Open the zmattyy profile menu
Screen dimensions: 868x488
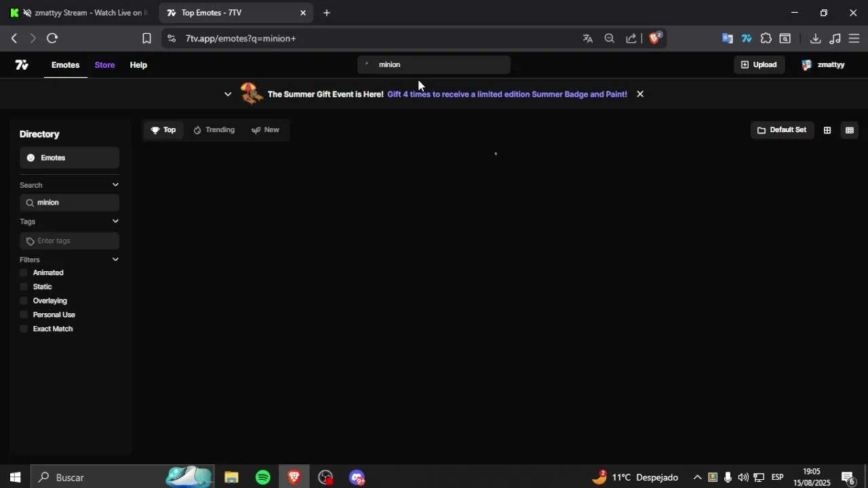[x=823, y=65]
